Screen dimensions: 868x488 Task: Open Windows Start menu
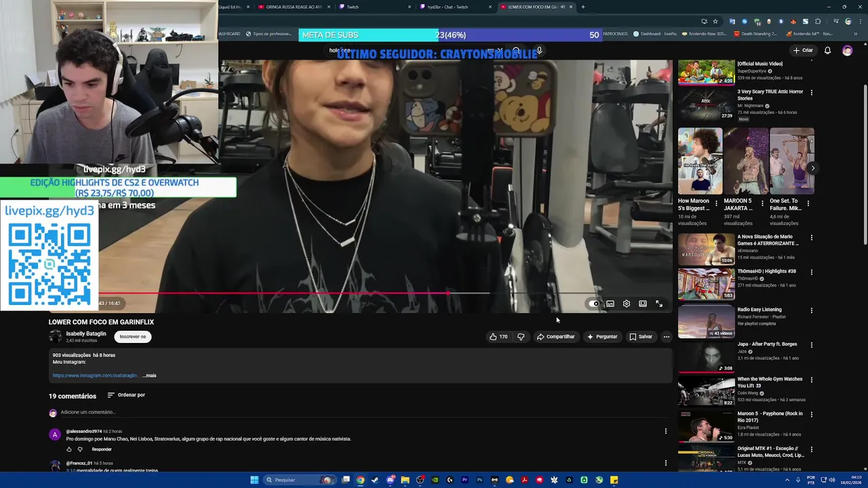point(254,480)
